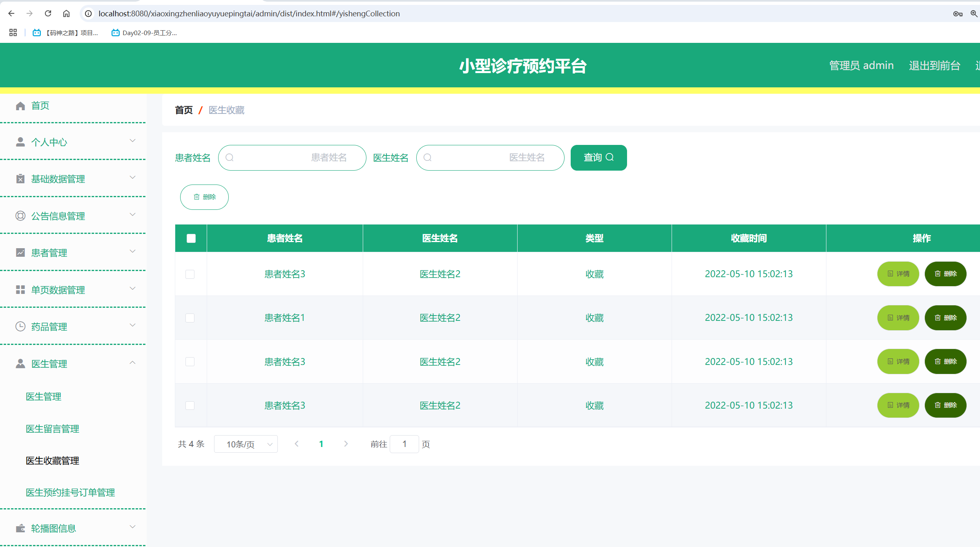Click the 医生管理 user icon

click(x=20, y=364)
